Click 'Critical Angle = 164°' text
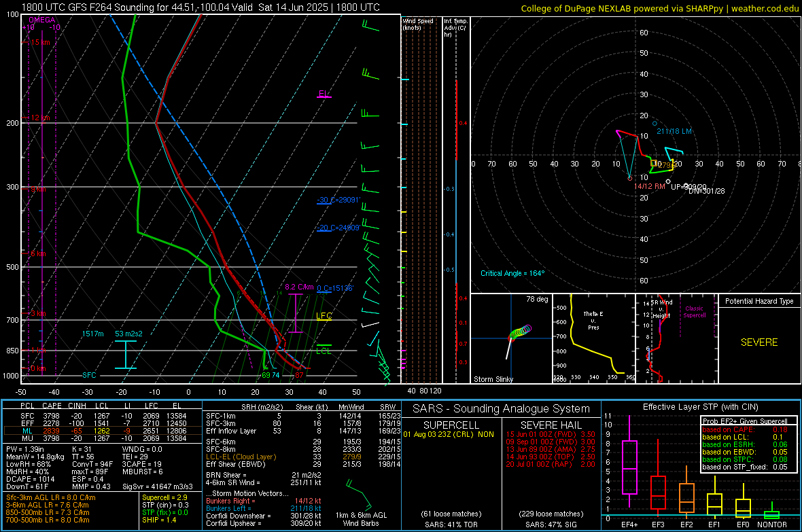This screenshot has width=802, height=532. (512, 273)
